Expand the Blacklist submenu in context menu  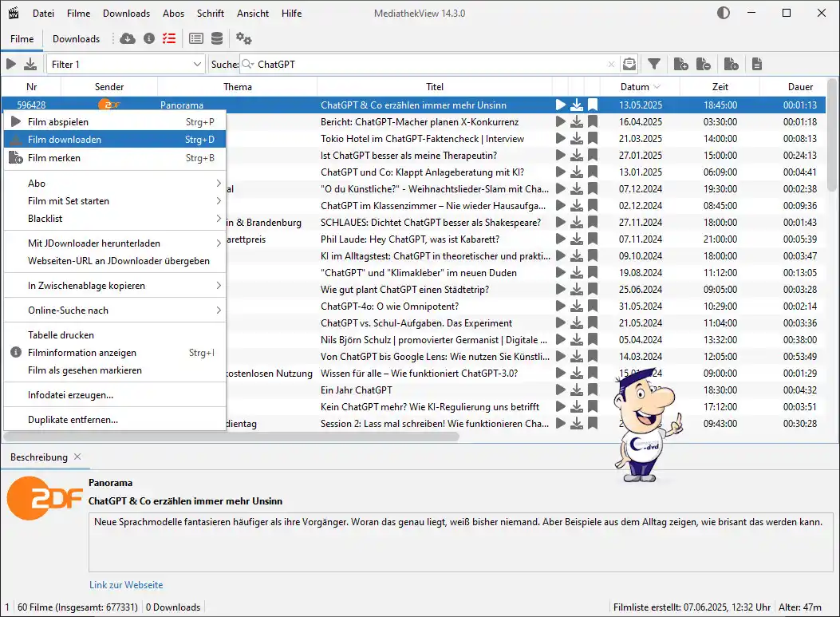coord(115,219)
